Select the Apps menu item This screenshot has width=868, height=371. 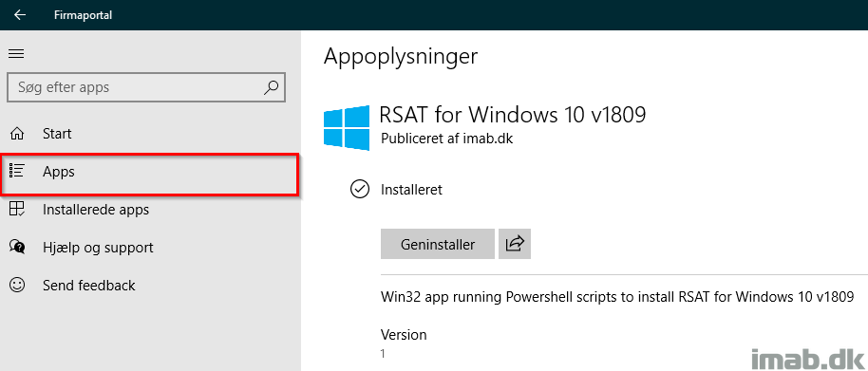click(x=150, y=174)
